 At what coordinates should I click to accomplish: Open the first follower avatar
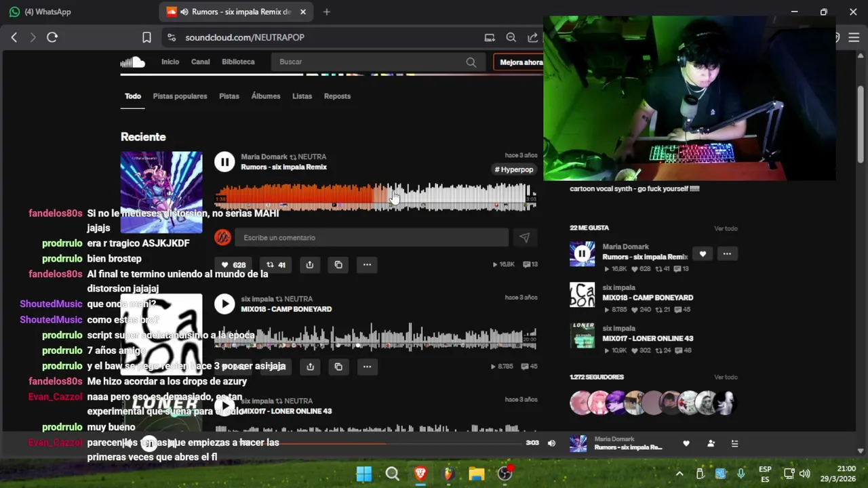click(x=580, y=403)
